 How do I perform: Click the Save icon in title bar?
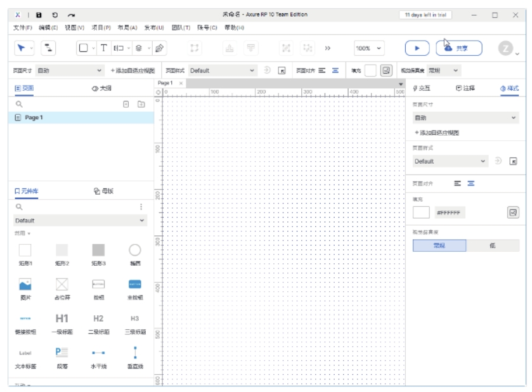(39, 15)
